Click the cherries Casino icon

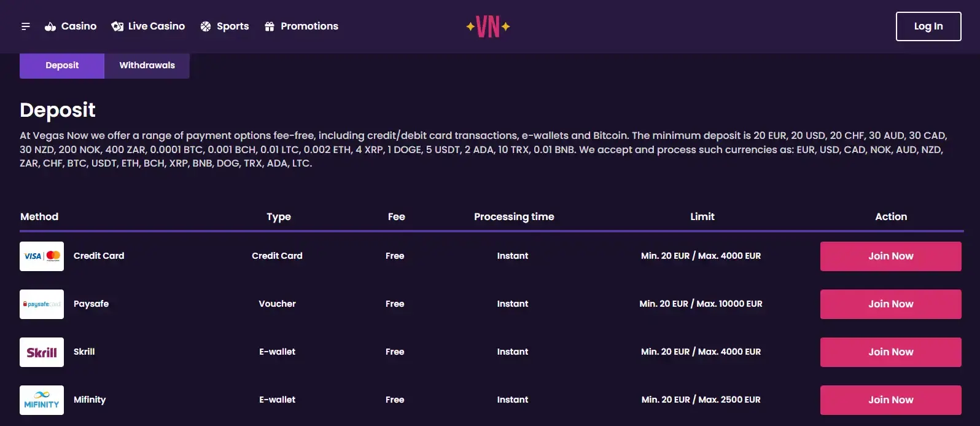click(x=50, y=26)
